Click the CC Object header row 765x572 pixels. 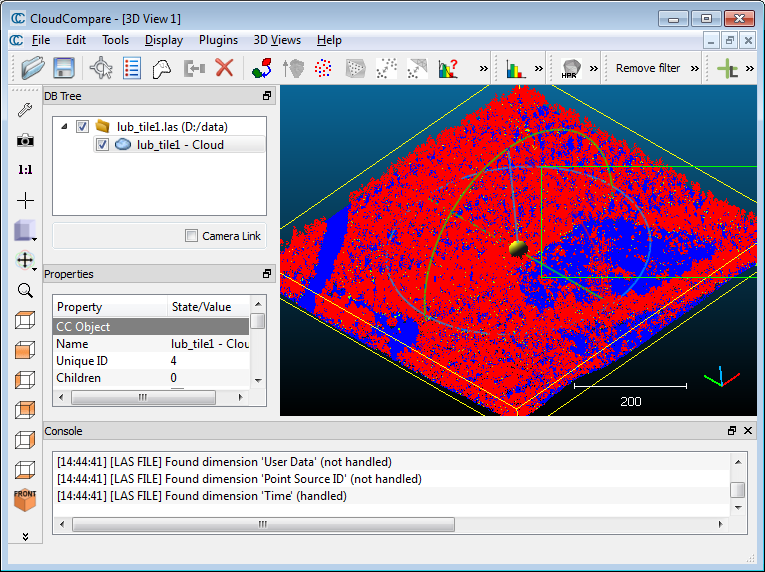click(151, 327)
